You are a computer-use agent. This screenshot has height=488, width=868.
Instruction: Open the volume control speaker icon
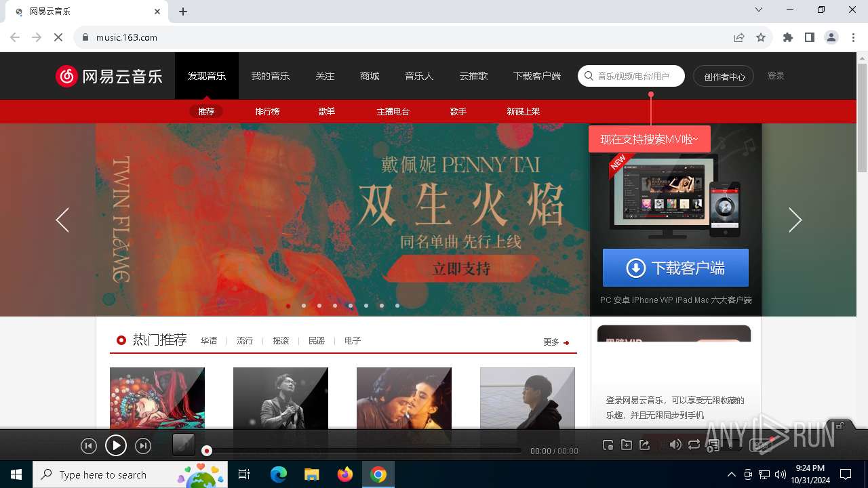pos(675,445)
